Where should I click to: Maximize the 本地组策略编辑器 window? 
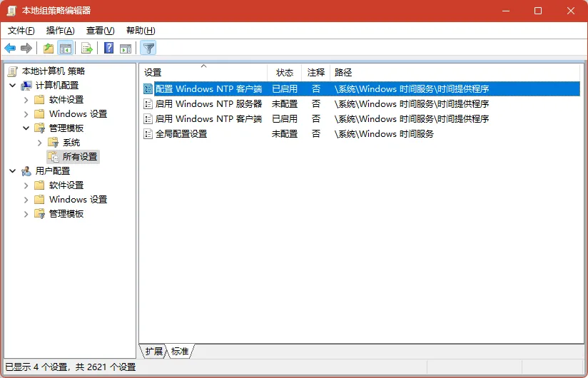(538, 11)
